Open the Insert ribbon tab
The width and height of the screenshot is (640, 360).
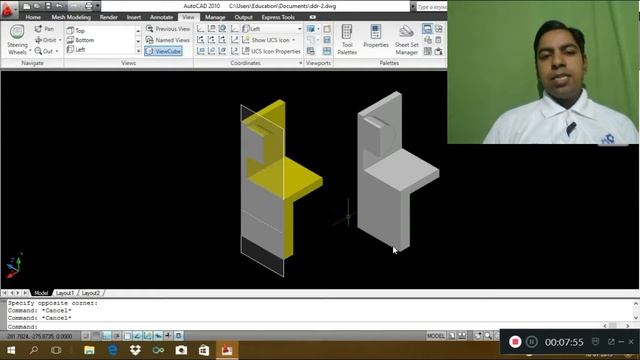tap(133, 17)
